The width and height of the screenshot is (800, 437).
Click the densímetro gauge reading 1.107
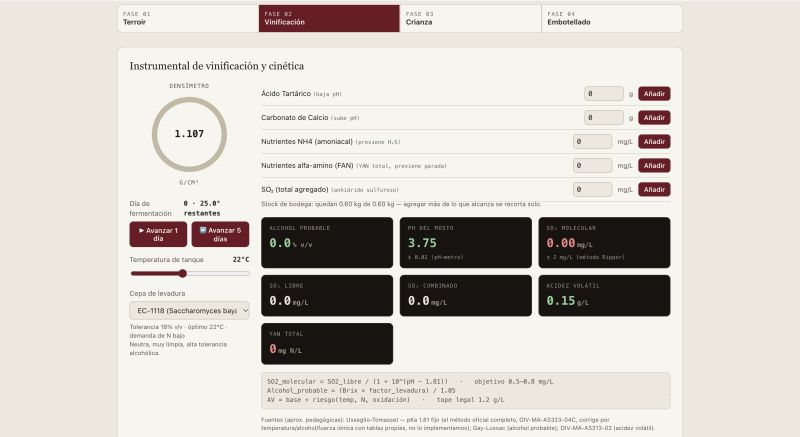[x=189, y=134]
